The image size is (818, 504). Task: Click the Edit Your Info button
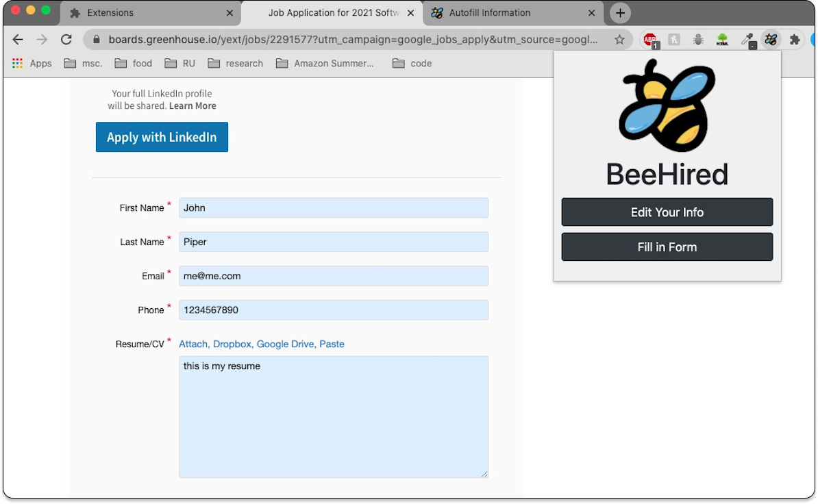(667, 212)
